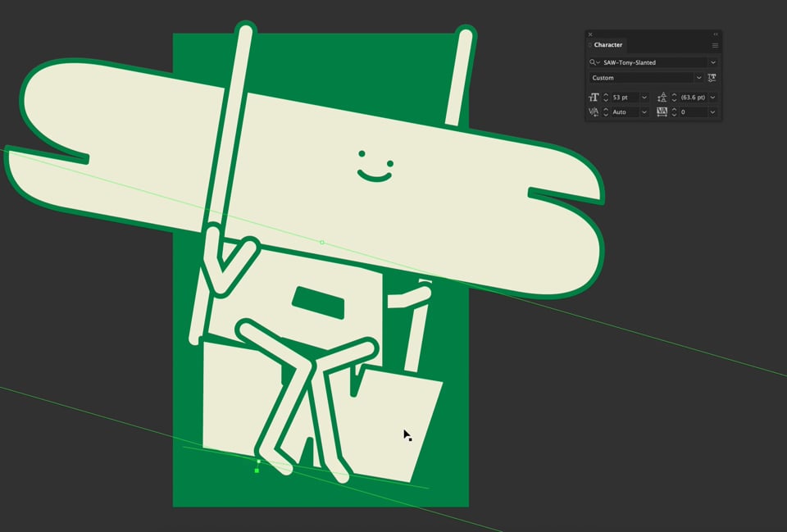Viewport: 787px width, 532px height.
Task: Edit the Auto kerning field
Action: coord(625,112)
